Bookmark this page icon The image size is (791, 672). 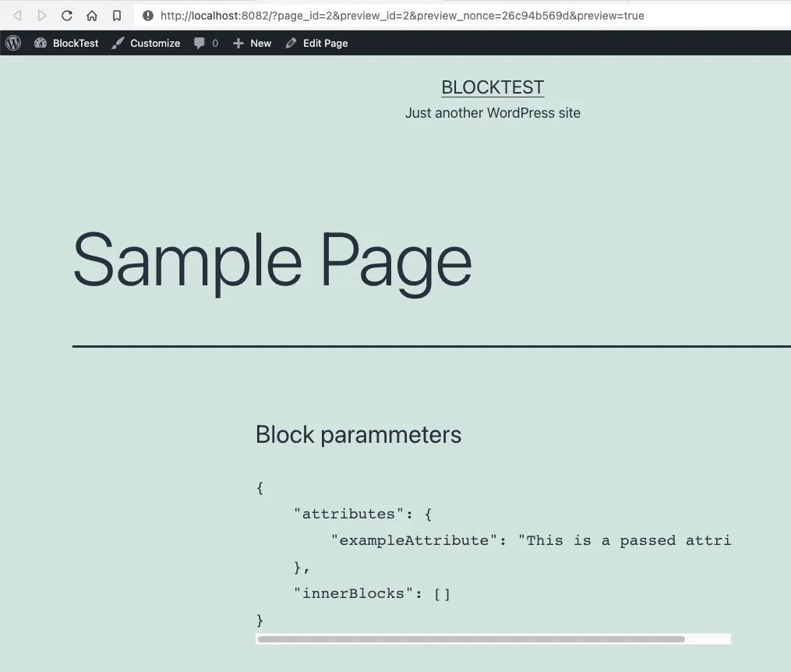117,16
